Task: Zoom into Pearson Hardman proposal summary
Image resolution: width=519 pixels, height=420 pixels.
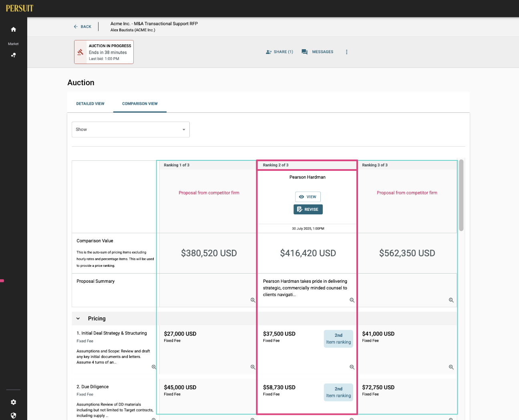Action: coord(352,300)
